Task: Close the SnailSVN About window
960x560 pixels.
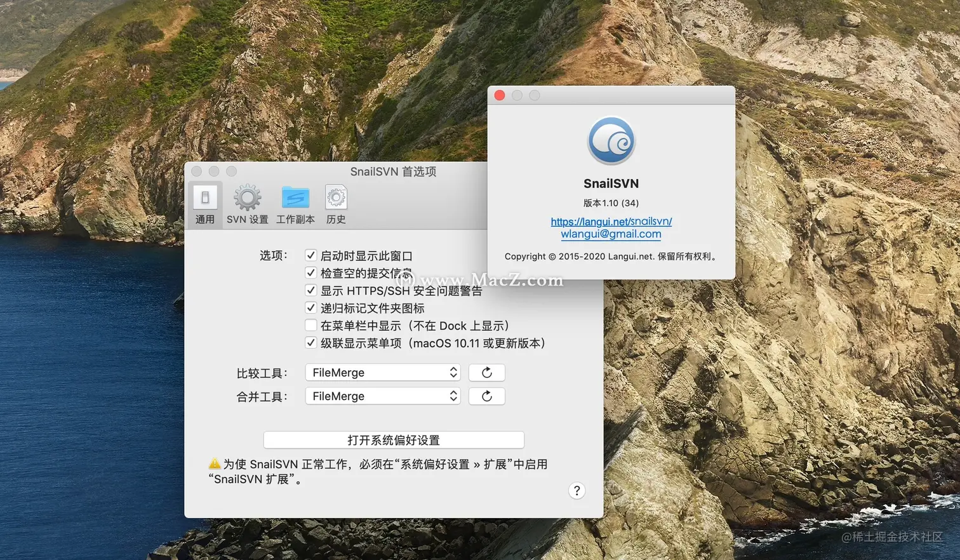Action: [500, 95]
